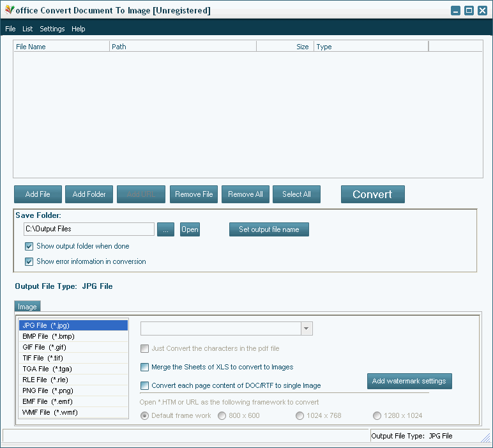Click the Save Folder path text field
This screenshot has height=448, width=493.
tap(88, 229)
